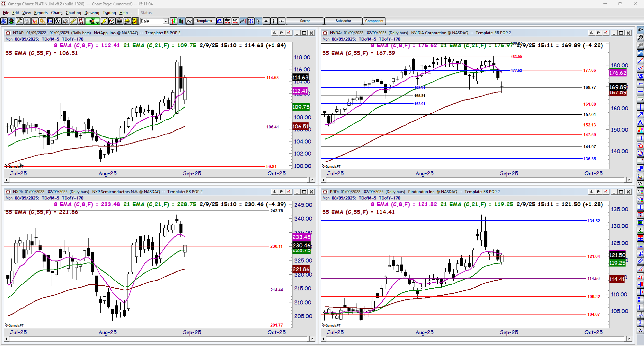The image size is (644, 346).
Task: Select the text annotation A tool
Action: (640, 122)
